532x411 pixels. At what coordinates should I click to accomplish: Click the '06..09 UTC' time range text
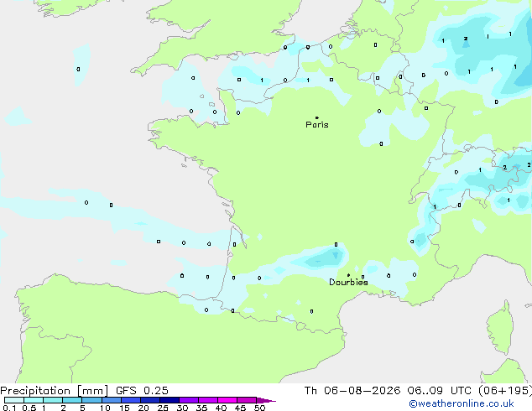click(x=439, y=391)
